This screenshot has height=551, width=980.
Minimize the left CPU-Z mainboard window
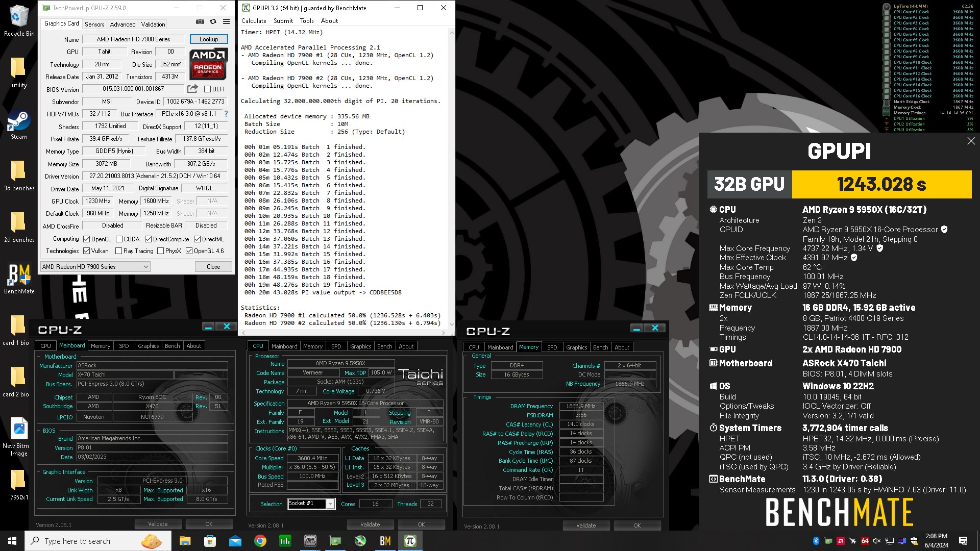(208, 327)
